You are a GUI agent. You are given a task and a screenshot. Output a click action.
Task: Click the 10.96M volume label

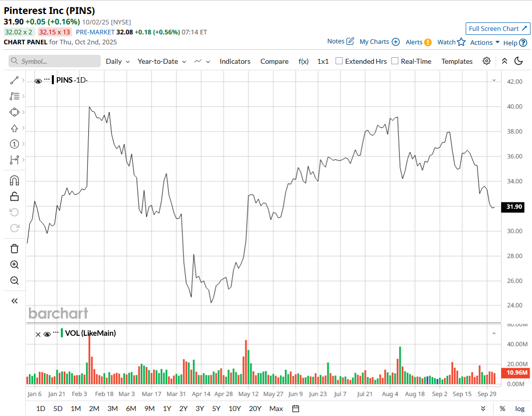pyautogui.click(x=516, y=373)
